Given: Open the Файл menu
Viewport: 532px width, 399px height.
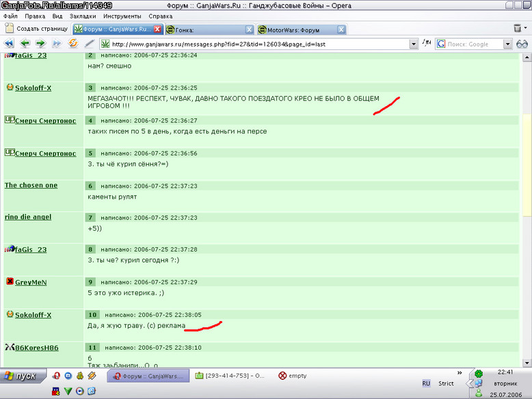Looking at the screenshot, I should point(10,16).
